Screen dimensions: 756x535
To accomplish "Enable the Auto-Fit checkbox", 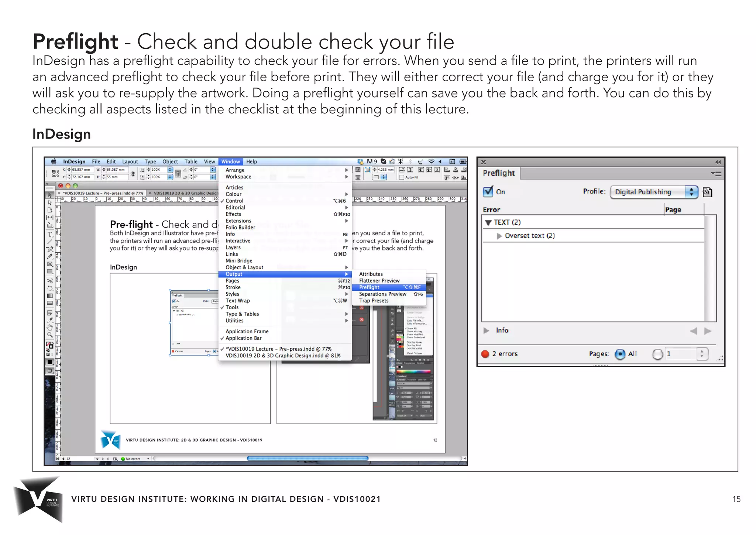I will point(402,177).
